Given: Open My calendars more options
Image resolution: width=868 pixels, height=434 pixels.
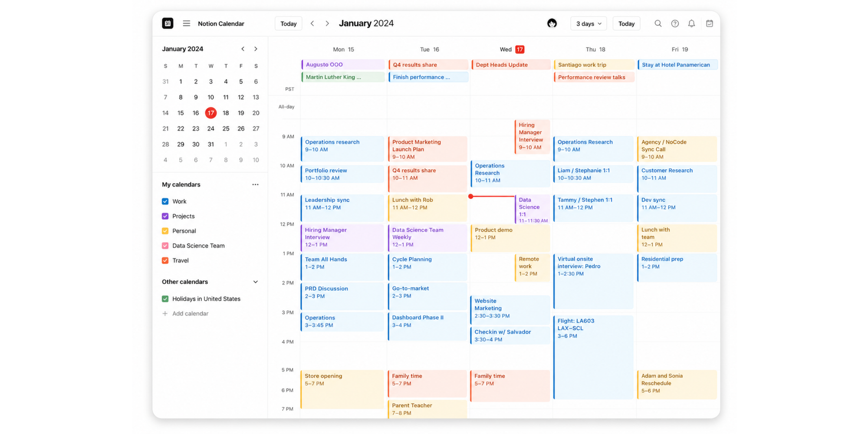Looking at the screenshot, I should click(x=255, y=184).
